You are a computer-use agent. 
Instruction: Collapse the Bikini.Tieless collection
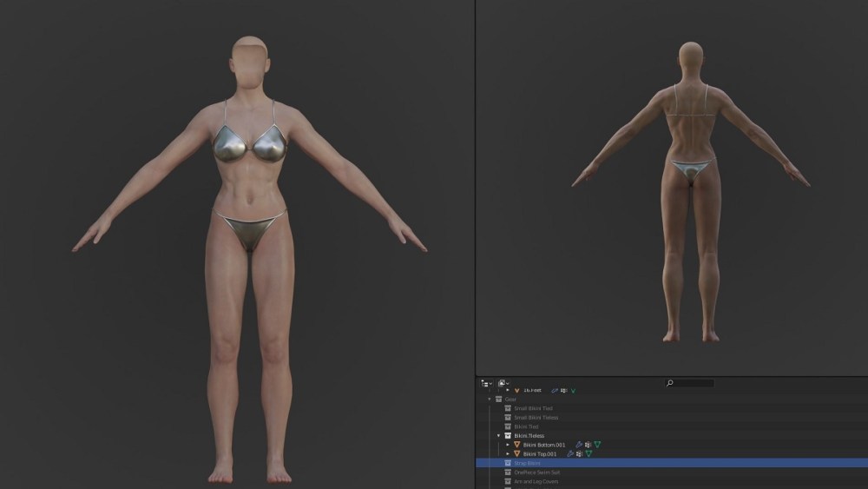[x=498, y=435]
